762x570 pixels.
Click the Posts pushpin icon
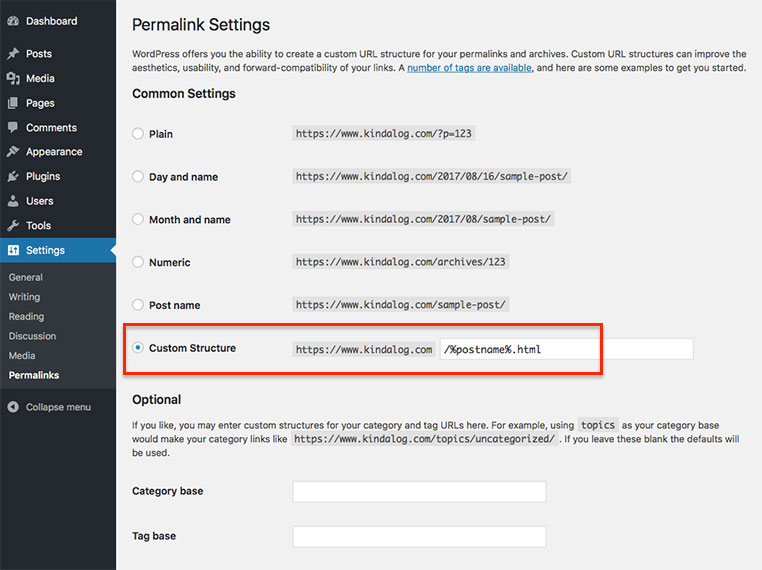point(13,54)
